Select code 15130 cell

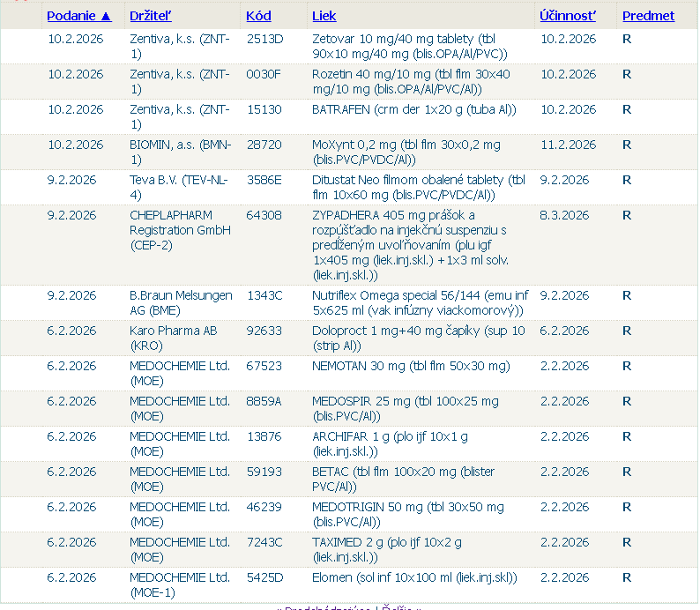[x=264, y=110]
